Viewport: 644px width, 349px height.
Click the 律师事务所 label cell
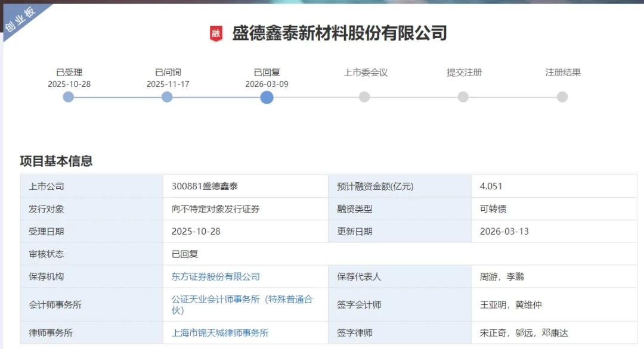pos(92,332)
